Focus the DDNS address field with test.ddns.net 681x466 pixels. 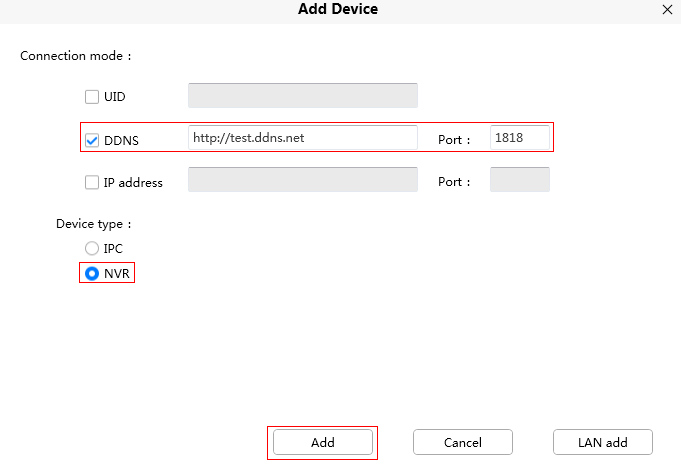[303, 138]
